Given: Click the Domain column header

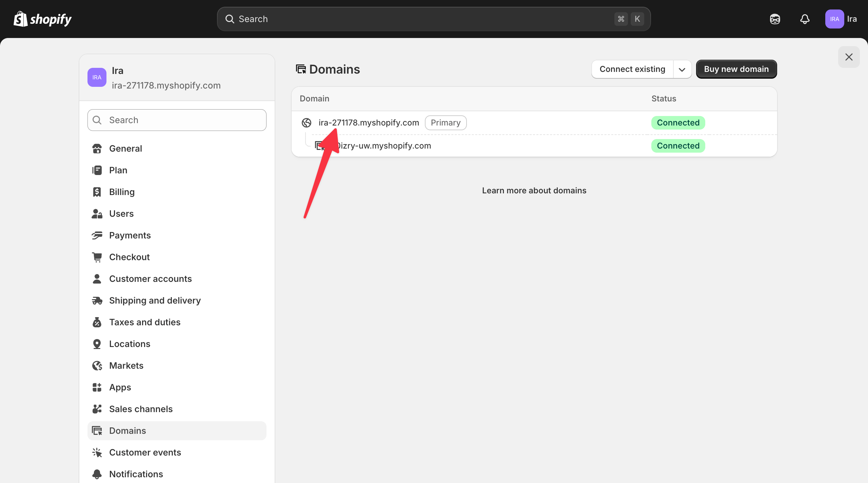Looking at the screenshot, I should pyautogui.click(x=314, y=99).
